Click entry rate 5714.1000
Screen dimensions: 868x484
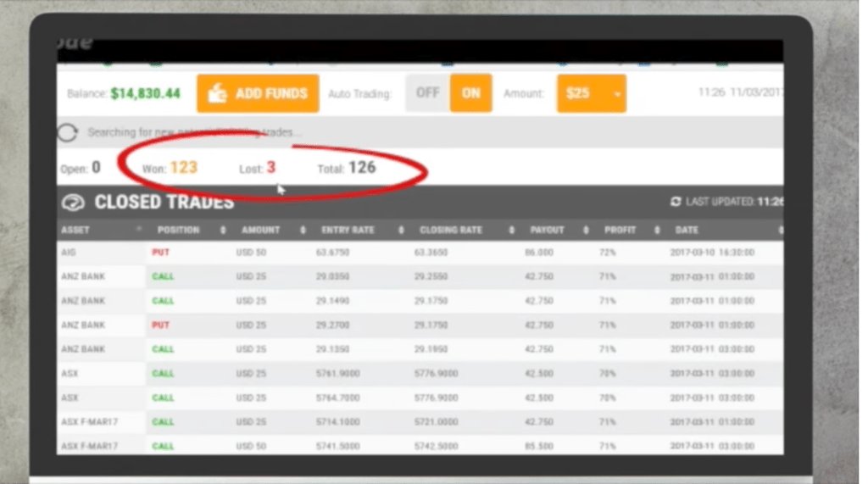[337, 422]
